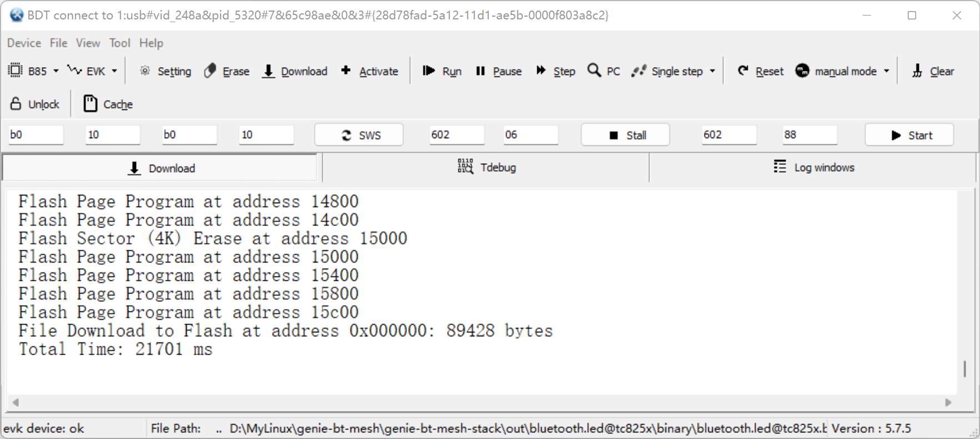
Task: Focus the first 10 input field
Action: tap(112, 135)
